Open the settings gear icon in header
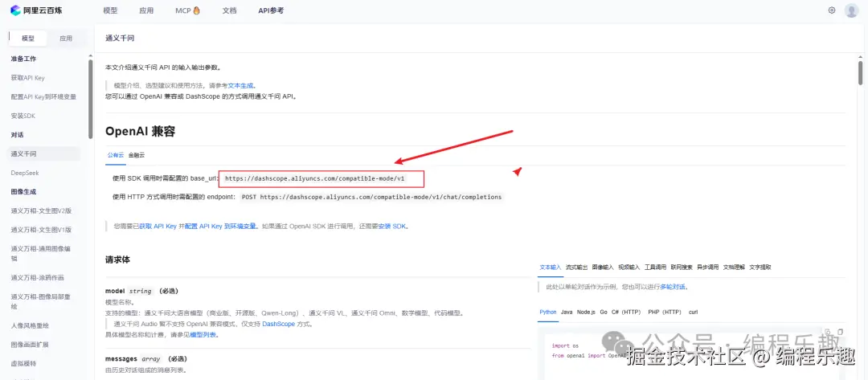 832,10
